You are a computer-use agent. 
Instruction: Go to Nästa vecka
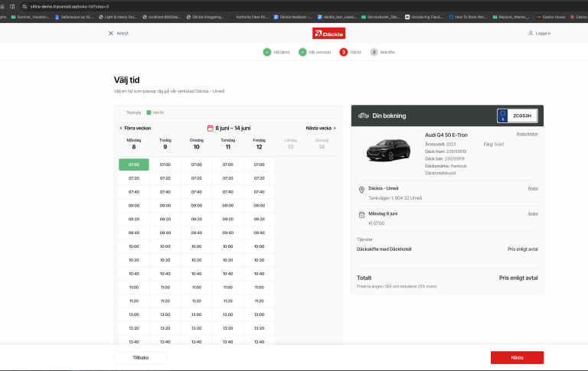coord(321,129)
